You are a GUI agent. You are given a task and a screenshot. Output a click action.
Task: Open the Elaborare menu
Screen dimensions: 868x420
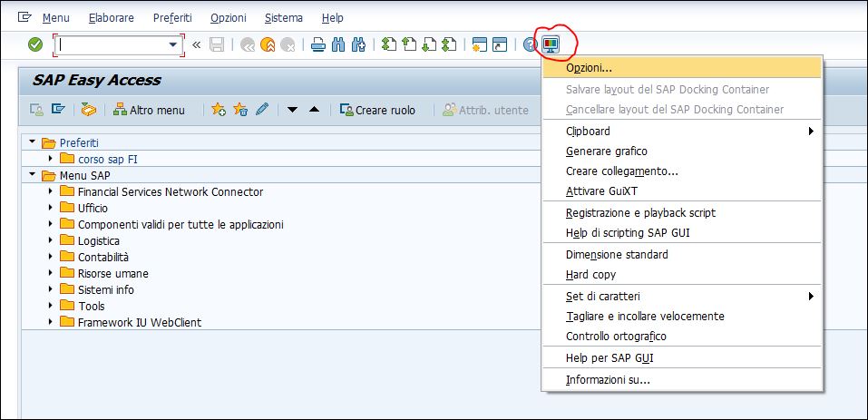coord(112,18)
